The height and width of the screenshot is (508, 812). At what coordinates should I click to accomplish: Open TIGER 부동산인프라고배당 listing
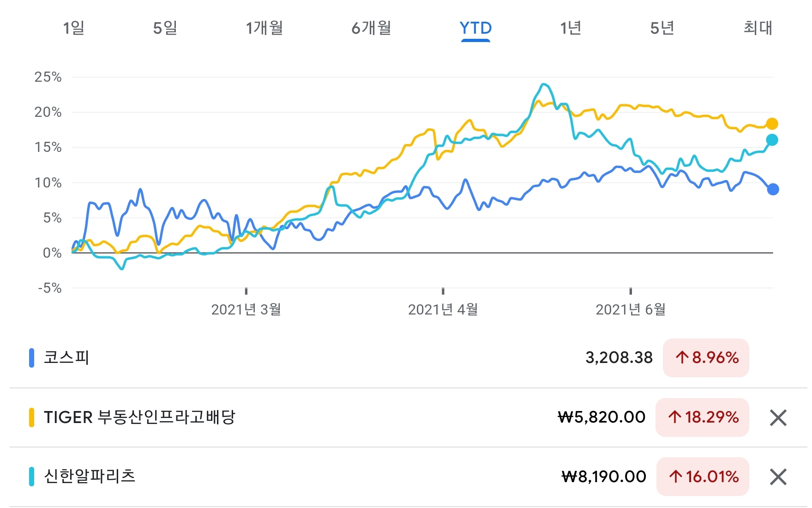pos(139,417)
